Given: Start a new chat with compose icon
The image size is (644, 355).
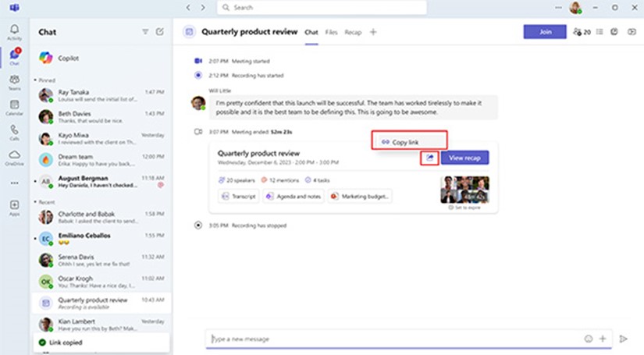Looking at the screenshot, I should pyautogui.click(x=160, y=32).
